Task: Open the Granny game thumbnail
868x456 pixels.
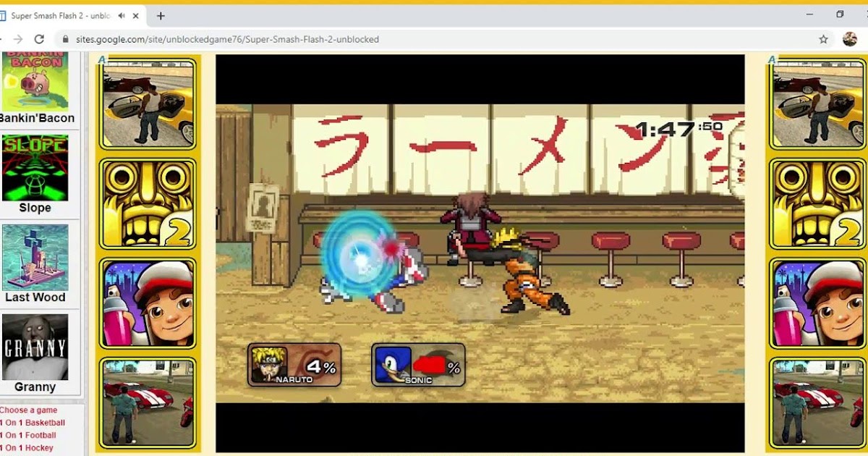Action: tap(35, 347)
